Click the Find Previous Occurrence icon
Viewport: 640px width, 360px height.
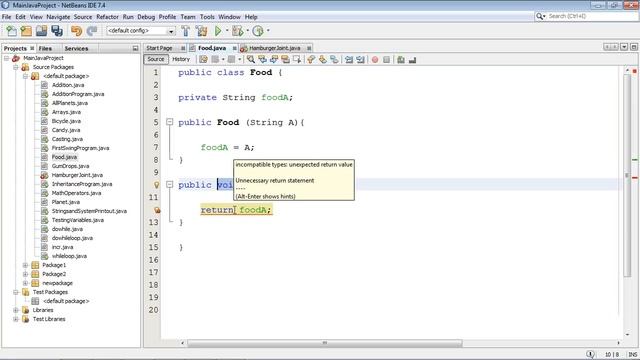[262, 60]
